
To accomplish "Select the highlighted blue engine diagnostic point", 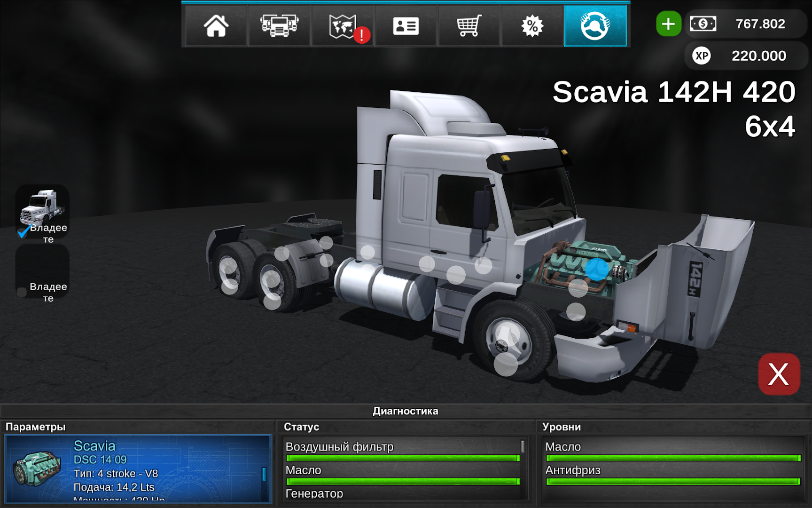I will tap(597, 268).
